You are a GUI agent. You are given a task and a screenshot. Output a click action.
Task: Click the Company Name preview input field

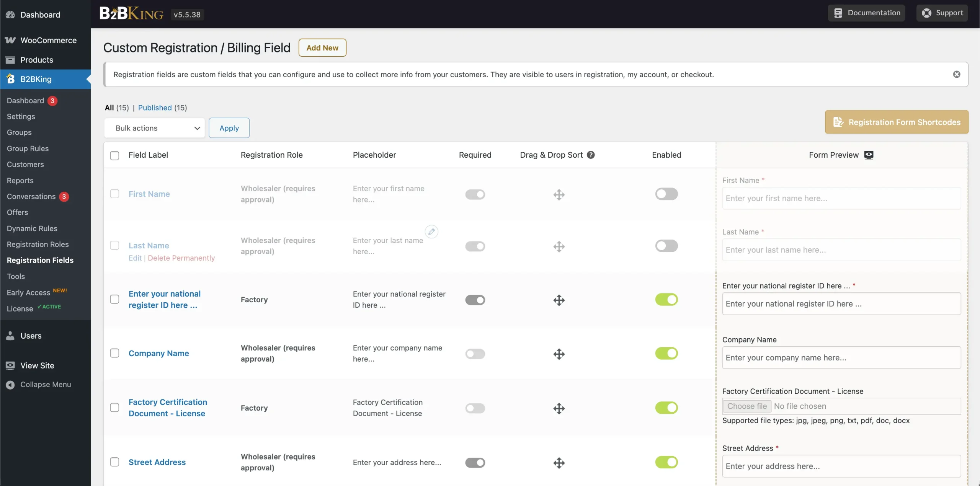[x=841, y=358]
